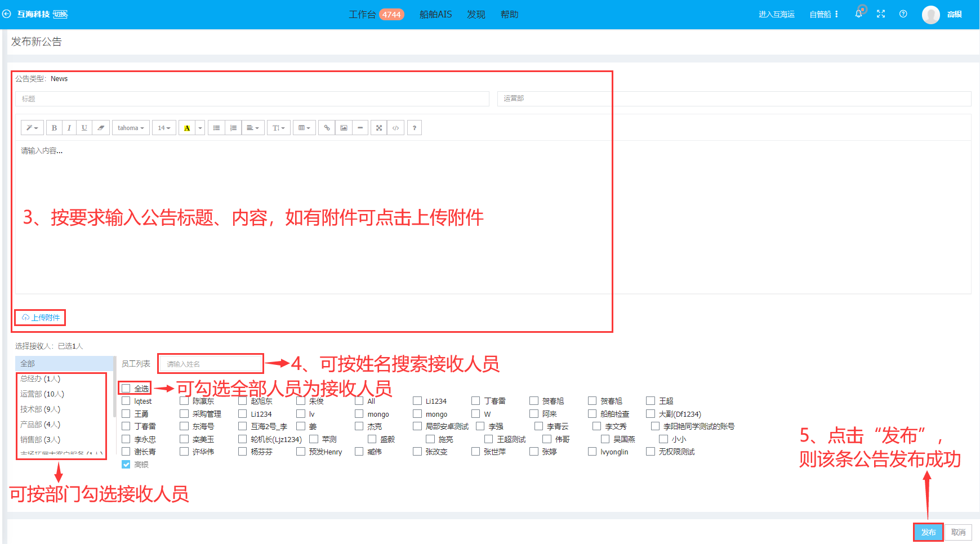The width and height of the screenshot is (980, 544).
Task: Insert a horizontal rule line
Action: [x=360, y=128]
